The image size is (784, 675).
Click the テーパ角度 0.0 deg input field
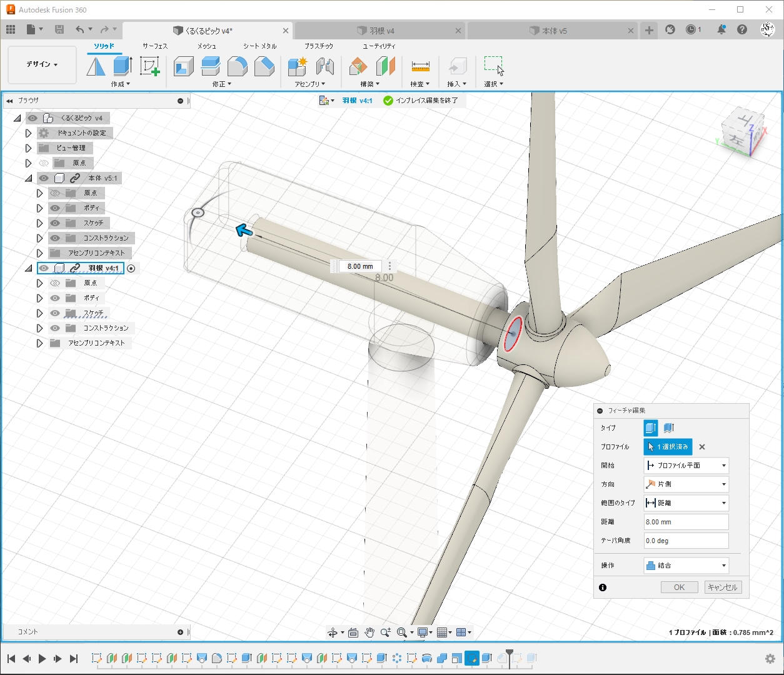pyautogui.click(x=686, y=541)
